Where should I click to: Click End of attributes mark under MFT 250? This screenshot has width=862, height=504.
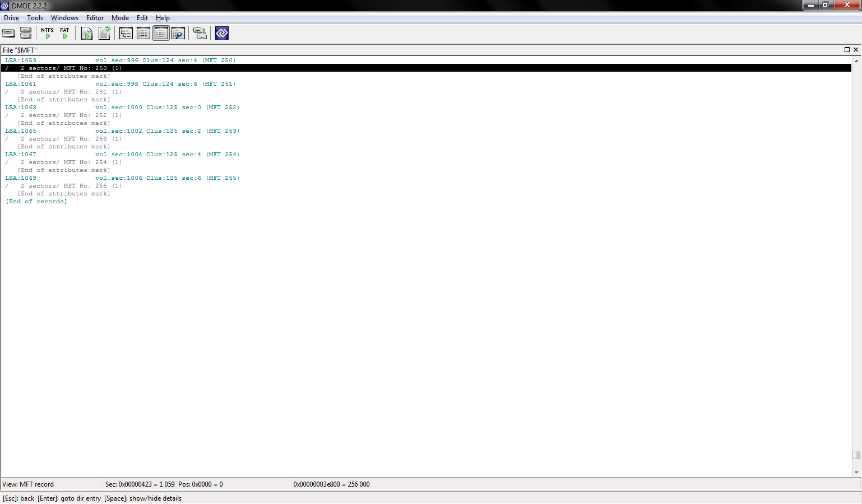tap(64, 76)
